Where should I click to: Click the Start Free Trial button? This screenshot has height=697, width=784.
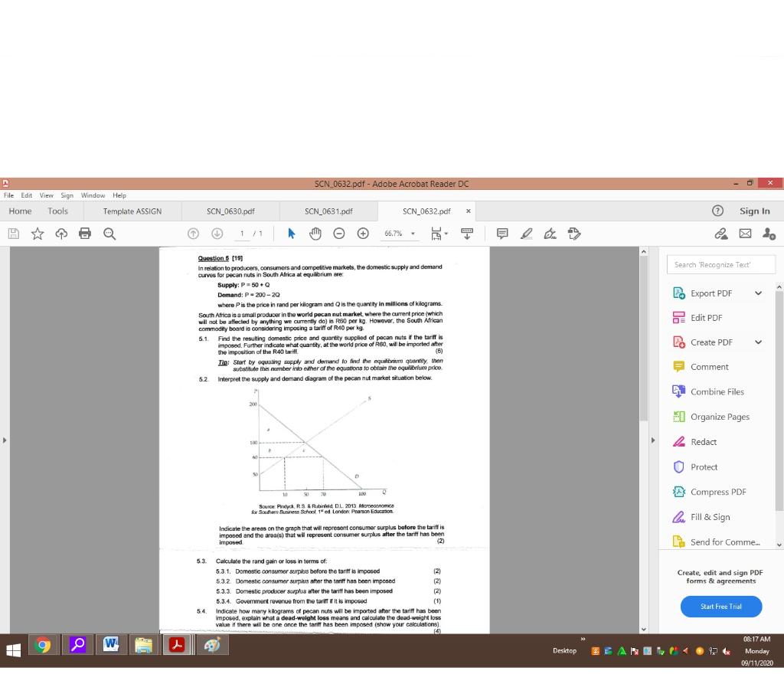(720, 606)
